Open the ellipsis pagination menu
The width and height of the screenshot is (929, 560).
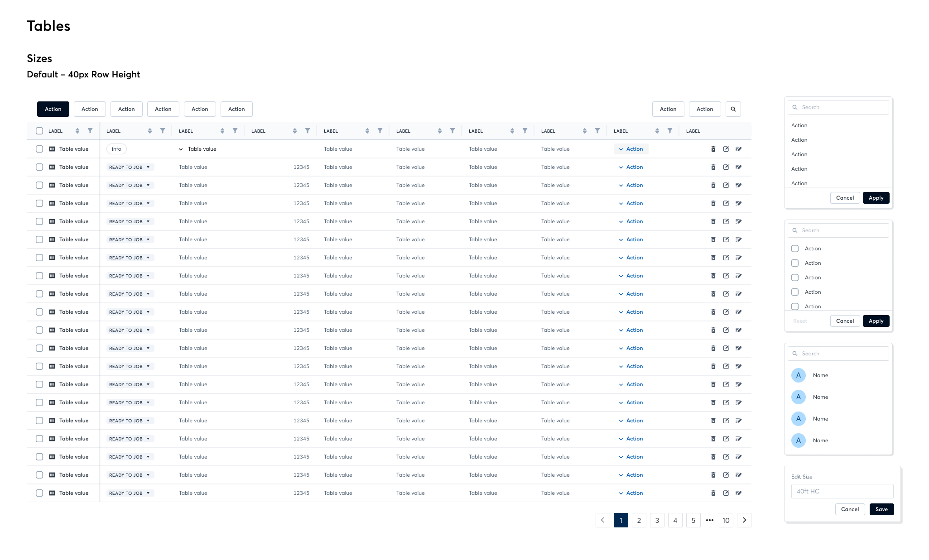click(709, 520)
